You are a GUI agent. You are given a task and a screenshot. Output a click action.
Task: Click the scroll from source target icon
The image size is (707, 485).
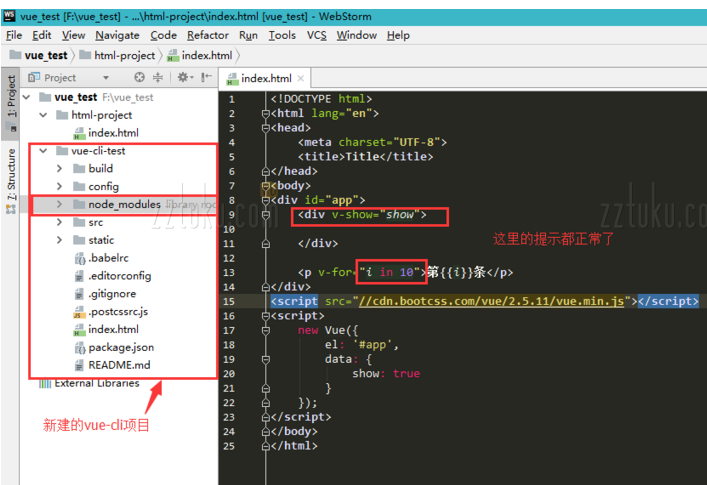point(140,77)
